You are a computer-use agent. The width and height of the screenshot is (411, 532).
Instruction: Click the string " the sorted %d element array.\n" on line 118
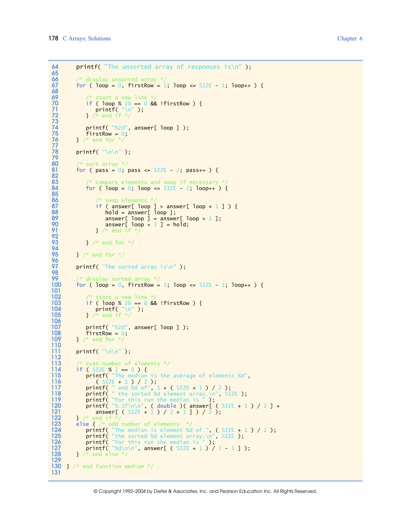point(165,394)
